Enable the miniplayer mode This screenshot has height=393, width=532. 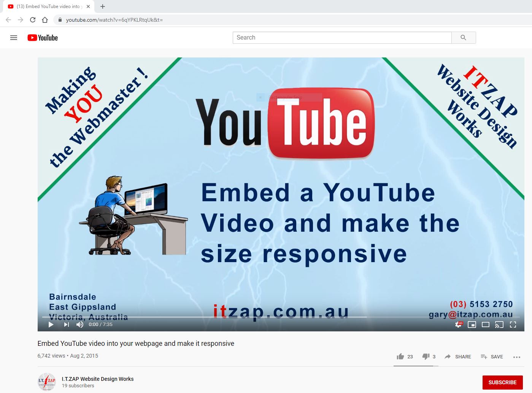[x=472, y=325]
